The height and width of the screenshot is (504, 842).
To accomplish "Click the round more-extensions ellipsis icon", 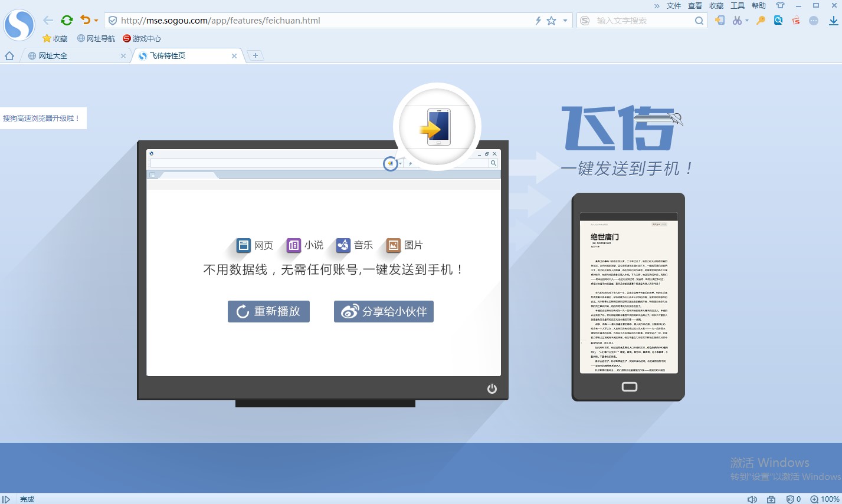I will 814,21.
